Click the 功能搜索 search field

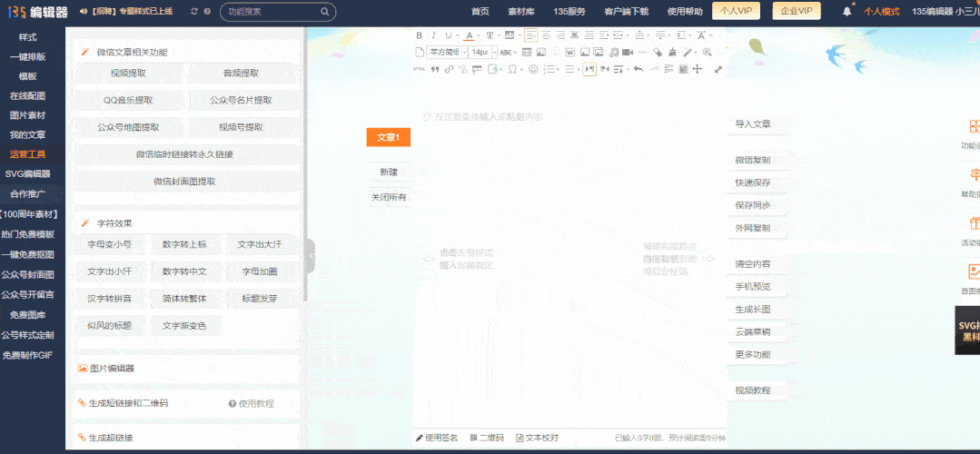pyautogui.click(x=264, y=12)
